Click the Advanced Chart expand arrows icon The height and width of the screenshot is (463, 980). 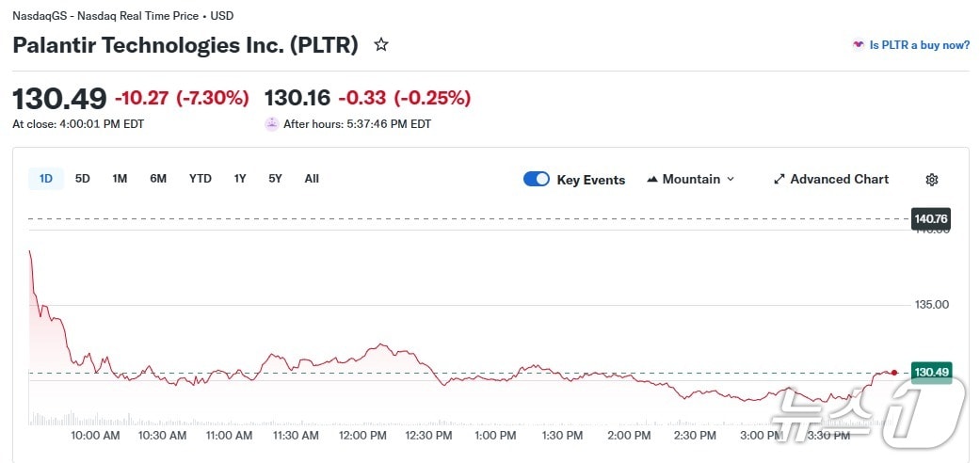[x=779, y=180]
